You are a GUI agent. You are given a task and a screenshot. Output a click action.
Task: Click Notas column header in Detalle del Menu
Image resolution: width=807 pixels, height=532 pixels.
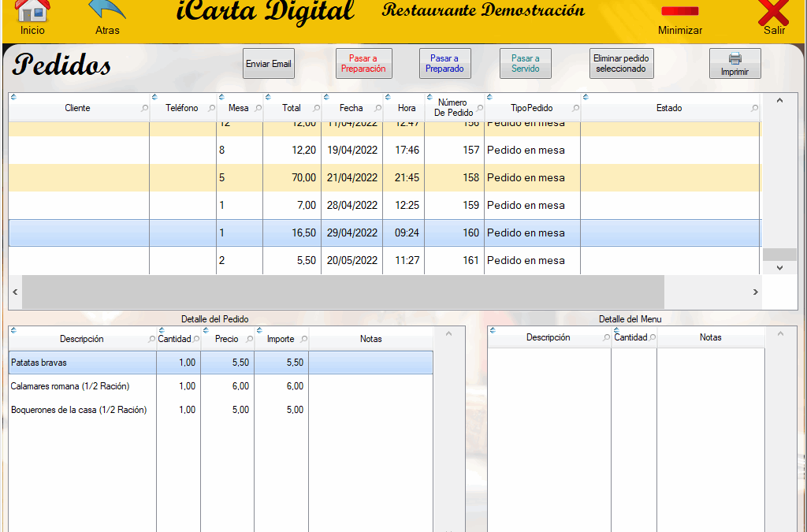click(x=710, y=337)
